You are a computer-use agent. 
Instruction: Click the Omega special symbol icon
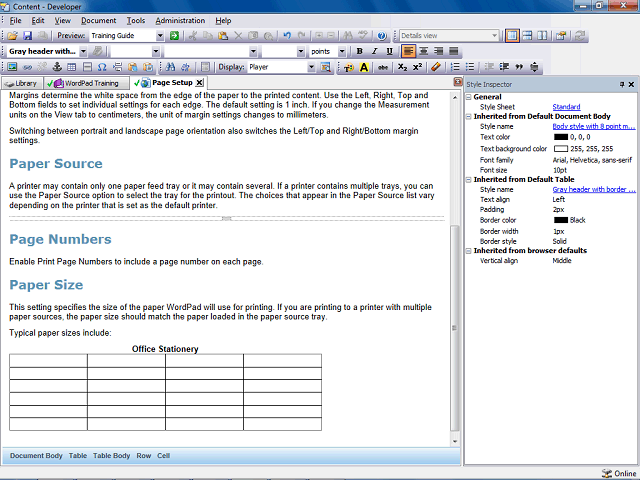(x=102, y=67)
